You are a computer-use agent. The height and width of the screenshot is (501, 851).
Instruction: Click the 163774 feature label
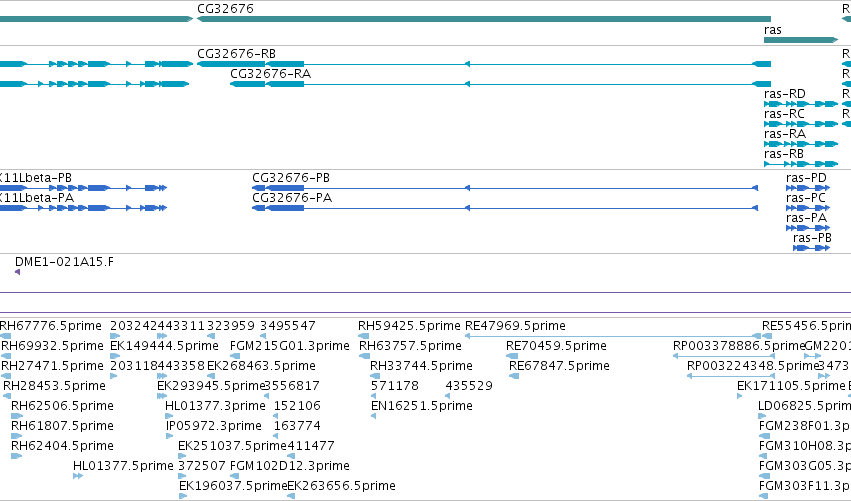coord(297,426)
